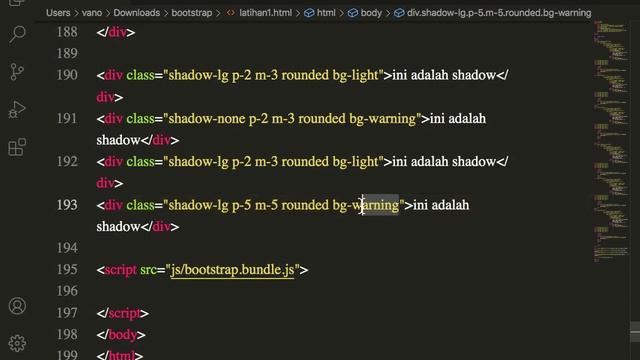Click 'bg-light' text on line 190
The height and width of the screenshot is (360, 640).
point(356,76)
